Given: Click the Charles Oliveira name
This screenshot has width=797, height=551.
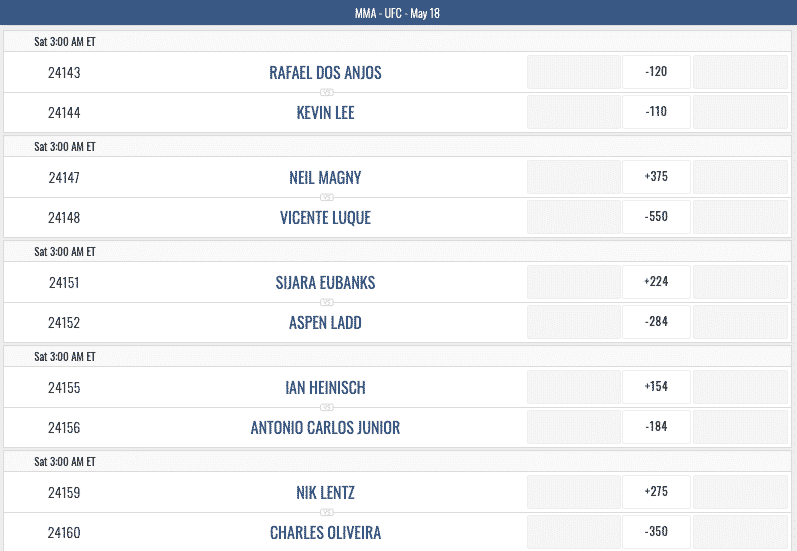Looking at the screenshot, I should click(325, 533).
